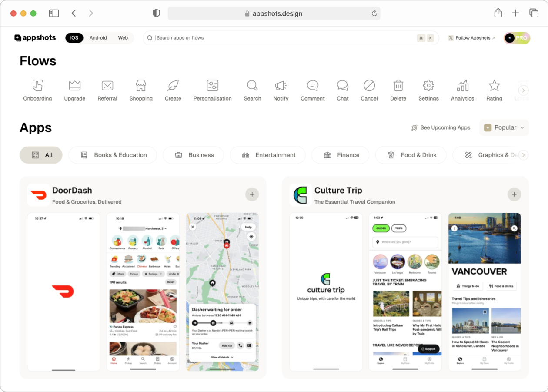This screenshot has width=548, height=392.
Task: Switch to the Android platform tab
Action: [98, 38]
